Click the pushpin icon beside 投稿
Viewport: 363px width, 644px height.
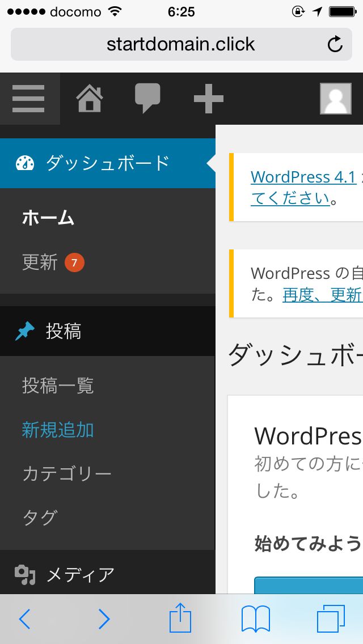(24, 331)
